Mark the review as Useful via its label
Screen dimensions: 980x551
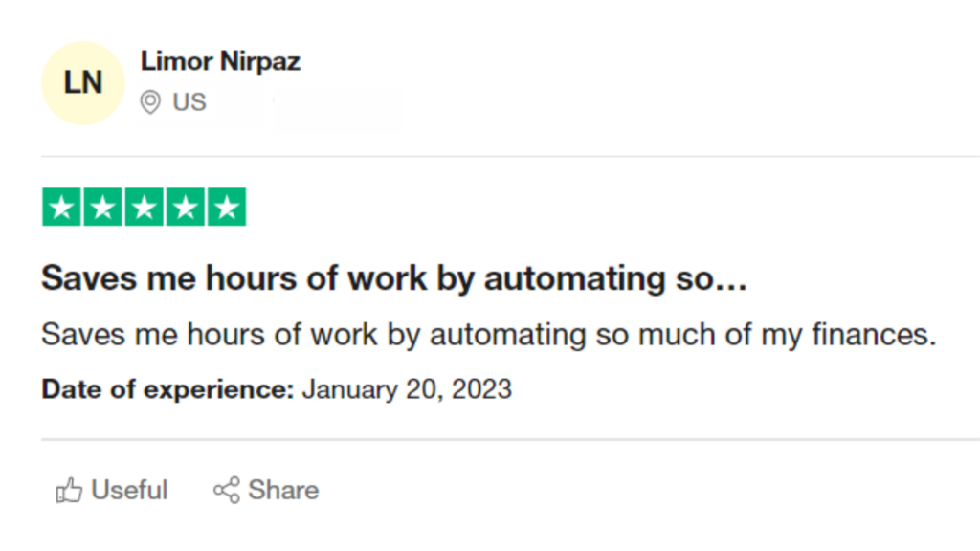pos(129,490)
